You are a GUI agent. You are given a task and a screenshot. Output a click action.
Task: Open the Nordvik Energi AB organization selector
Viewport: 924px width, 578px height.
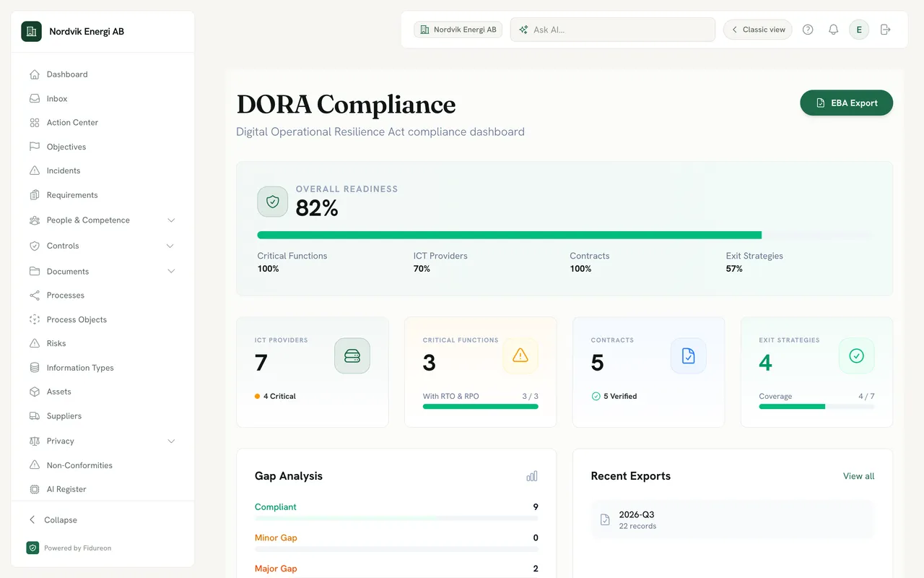click(x=458, y=30)
